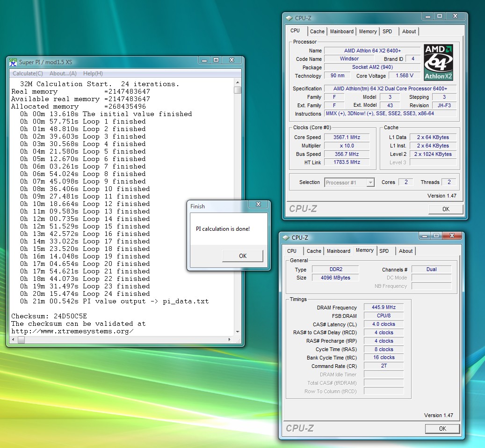Switch to Cache tab in lower CPU-Z window
The height and width of the screenshot is (448, 485).
(x=314, y=251)
